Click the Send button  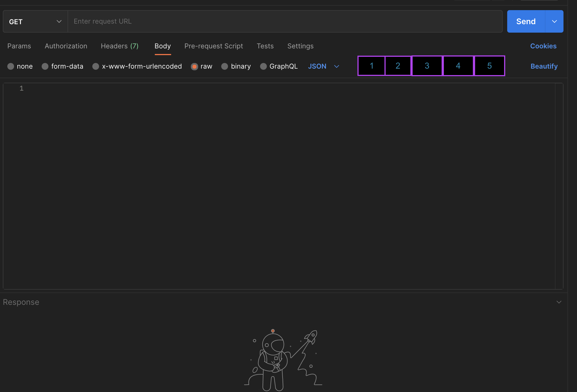(x=526, y=21)
